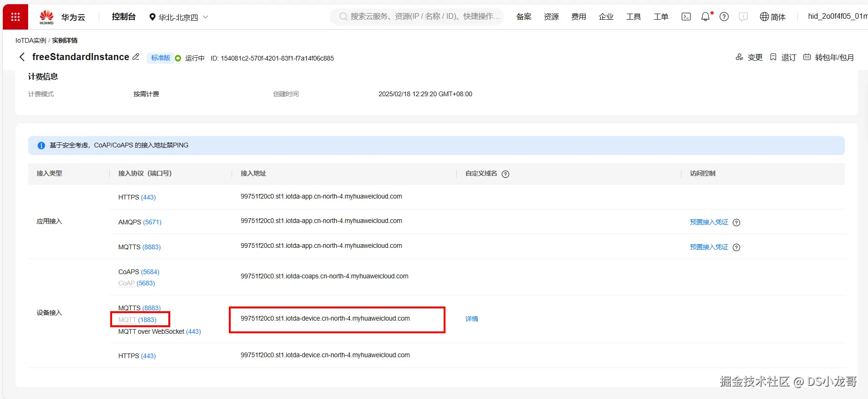Click the 标准版 edition tag
This screenshot has width=868, height=399.
point(160,58)
